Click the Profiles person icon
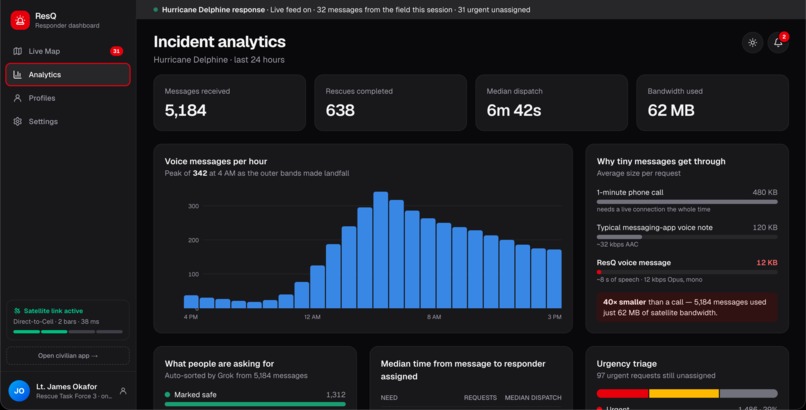806x410 pixels. pyautogui.click(x=17, y=98)
